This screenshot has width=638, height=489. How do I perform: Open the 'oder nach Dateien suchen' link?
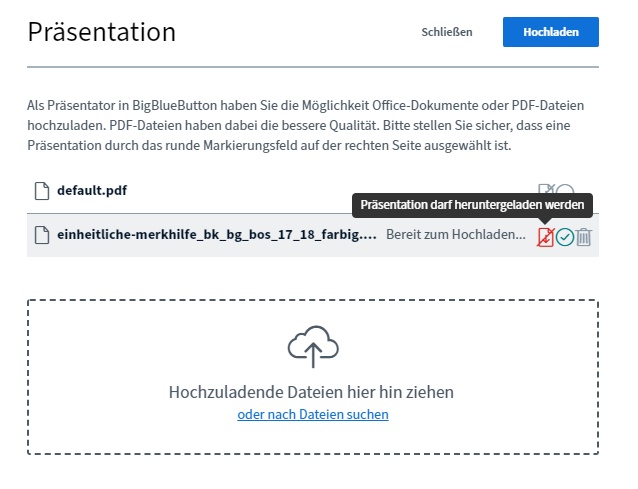[313, 414]
